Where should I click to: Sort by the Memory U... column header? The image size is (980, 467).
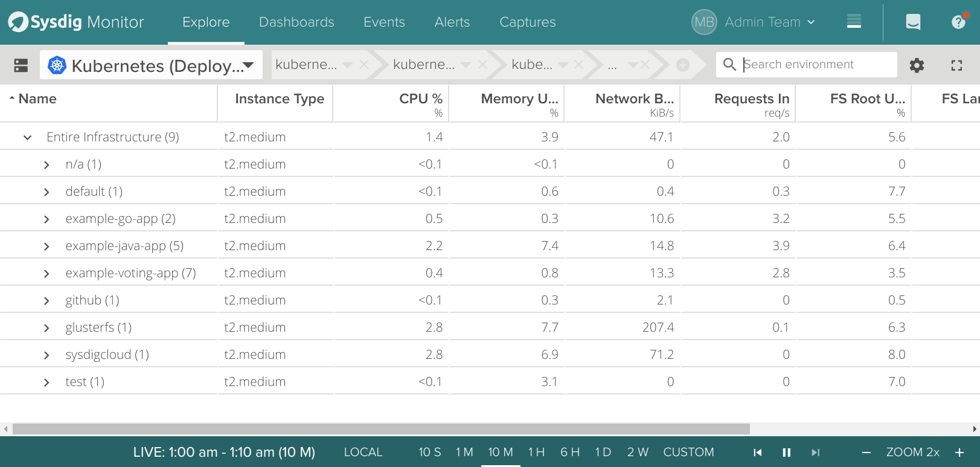519,99
